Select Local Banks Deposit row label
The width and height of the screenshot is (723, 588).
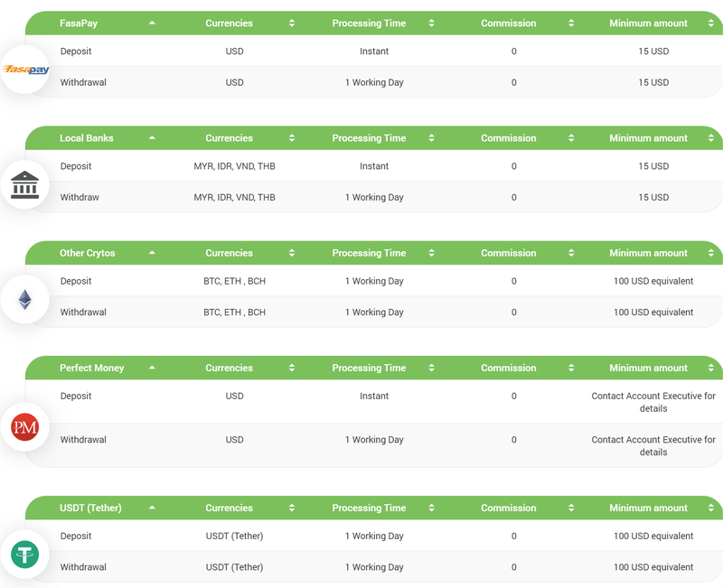(76, 166)
